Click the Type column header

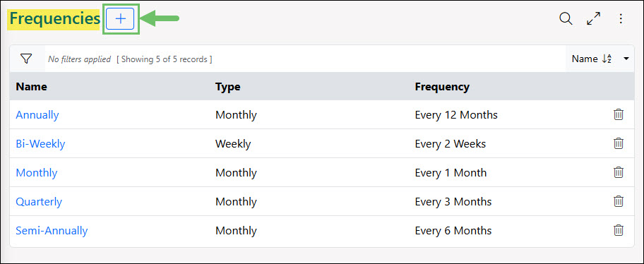click(x=227, y=87)
